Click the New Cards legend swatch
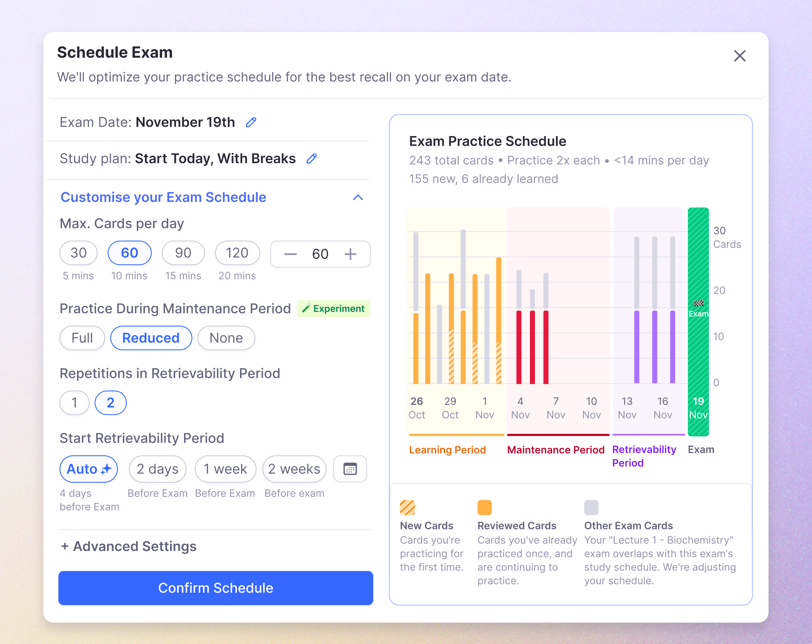The height and width of the screenshot is (644, 812). tap(408, 507)
